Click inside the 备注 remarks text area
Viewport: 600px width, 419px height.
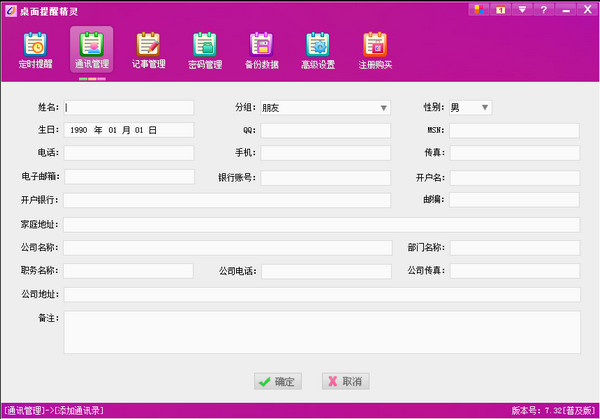pos(321,332)
